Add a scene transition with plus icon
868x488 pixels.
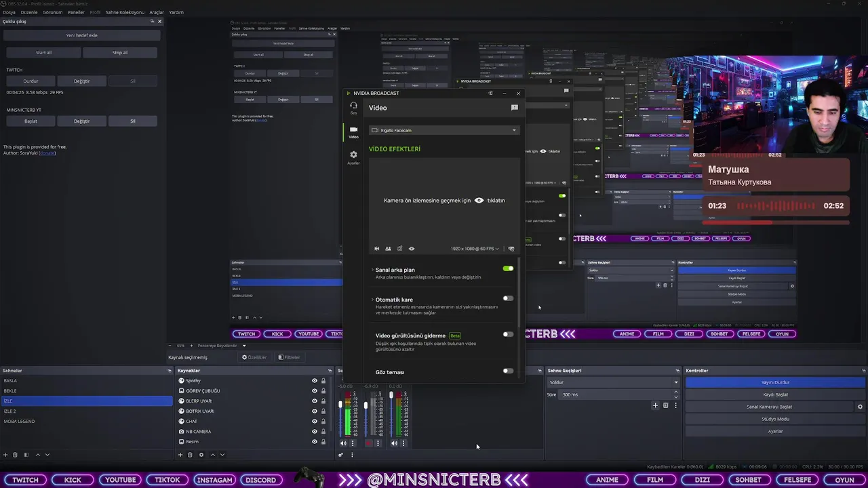655,405
